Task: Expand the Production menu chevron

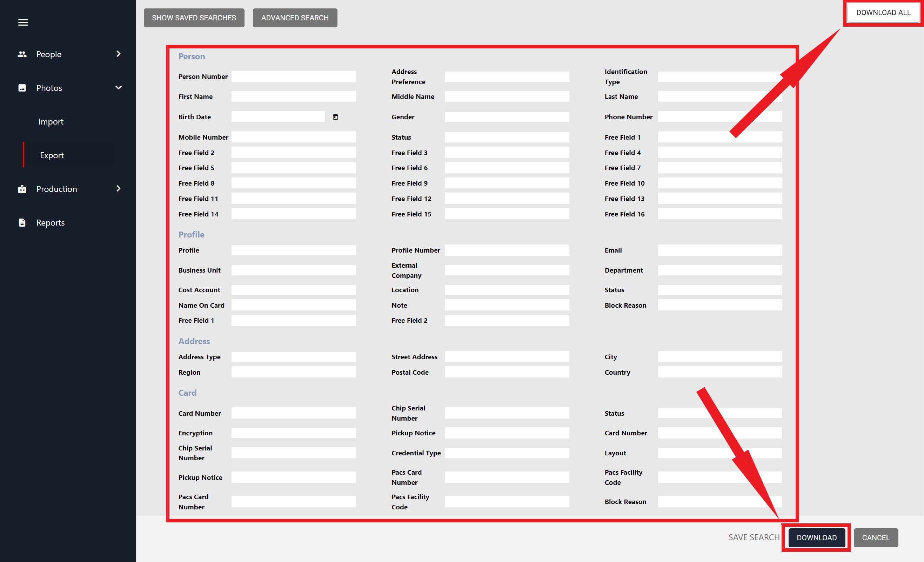Action: point(119,188)
